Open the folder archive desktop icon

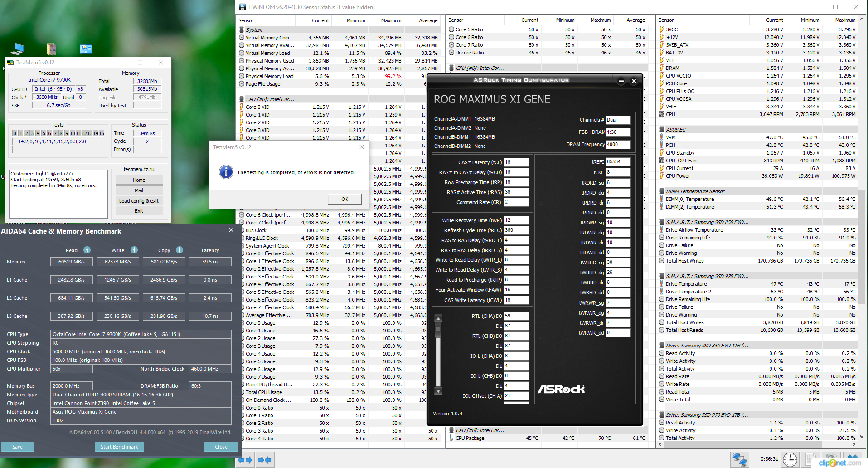pos(51,49)
